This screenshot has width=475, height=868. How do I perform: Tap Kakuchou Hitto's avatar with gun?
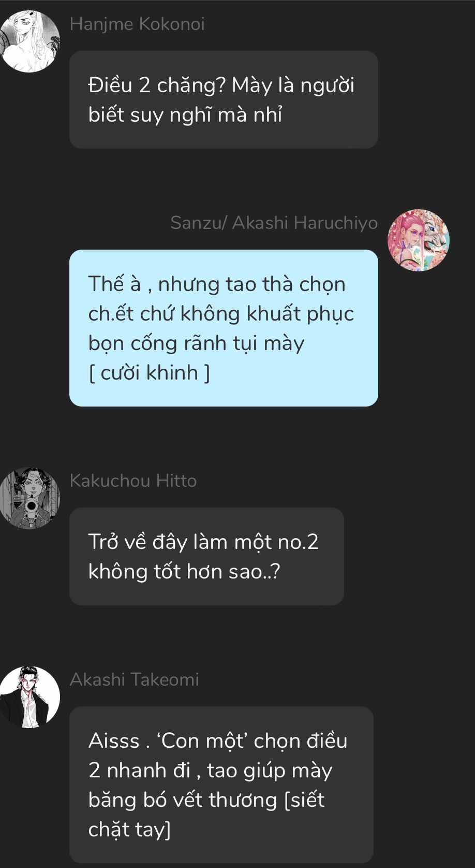[29, 498]
